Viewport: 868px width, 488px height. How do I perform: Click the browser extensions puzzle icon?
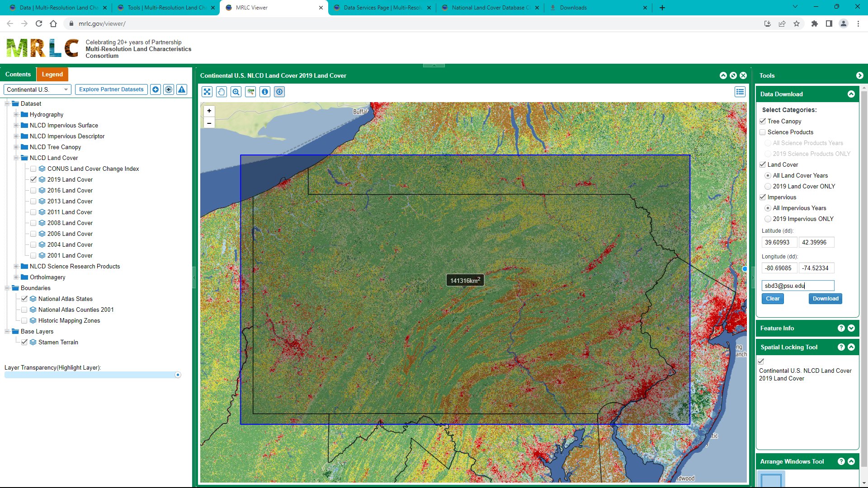(x=815, y=23)
